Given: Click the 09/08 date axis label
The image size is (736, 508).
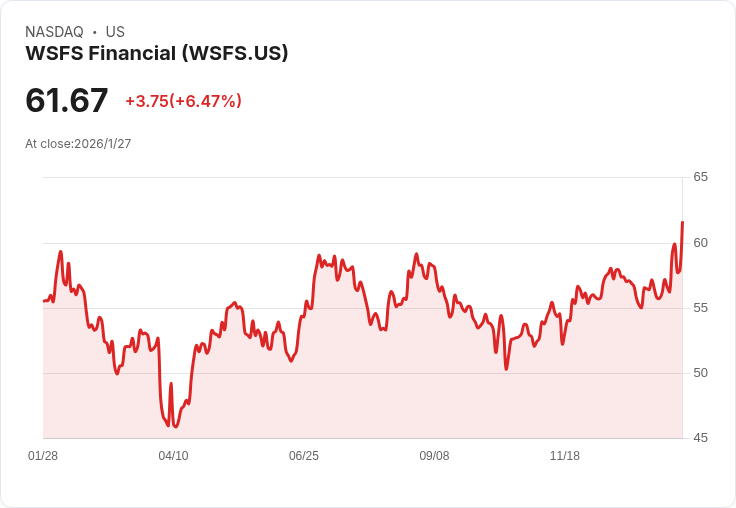Looking at the screenshot, I should 434,456.
